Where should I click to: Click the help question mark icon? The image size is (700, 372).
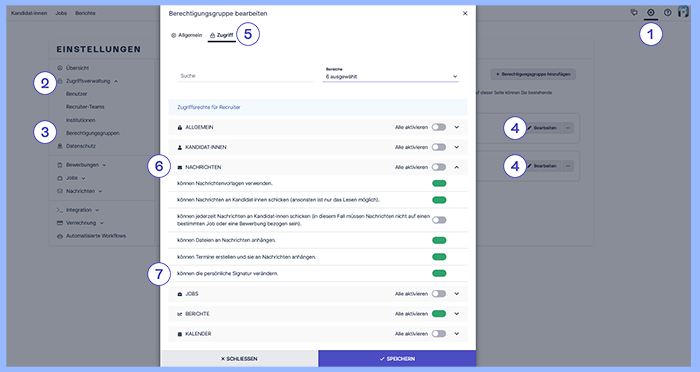(667, 13)
